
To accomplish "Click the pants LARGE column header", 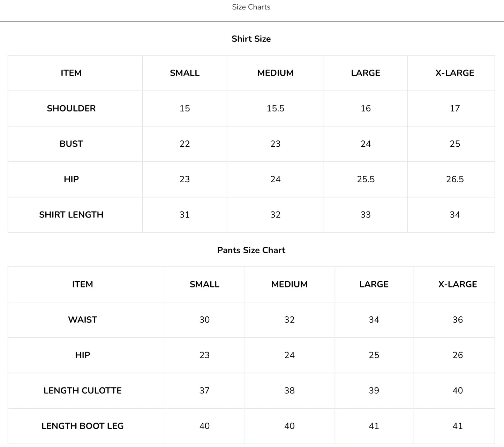I will tap(374, 284).
